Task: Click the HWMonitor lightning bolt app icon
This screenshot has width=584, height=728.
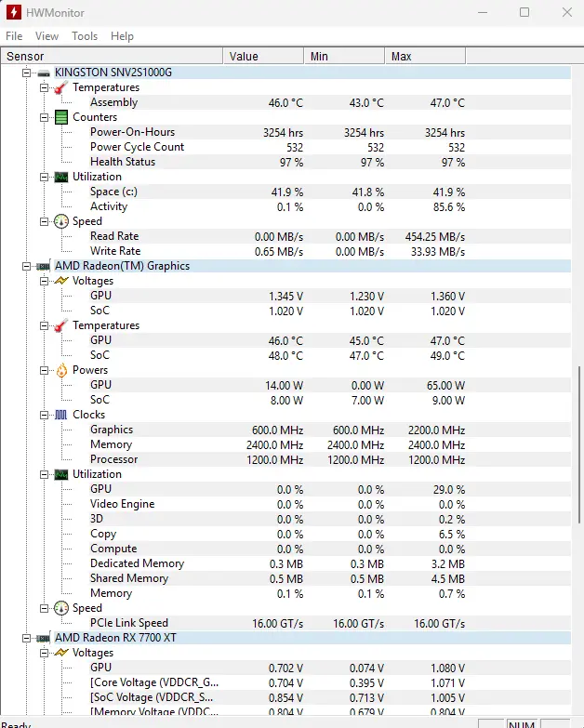Action: click(13, 12)
